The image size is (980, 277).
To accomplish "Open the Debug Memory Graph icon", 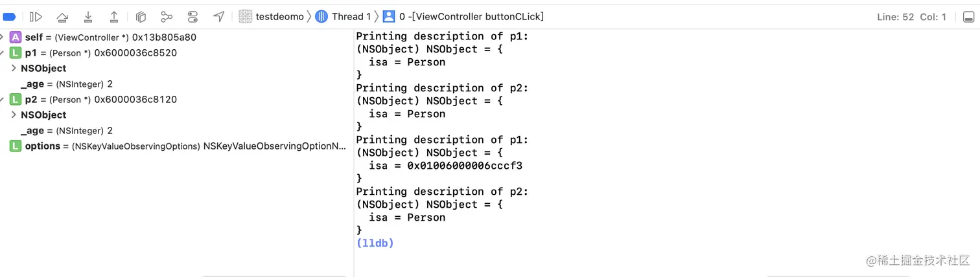I will pos(167,17).
